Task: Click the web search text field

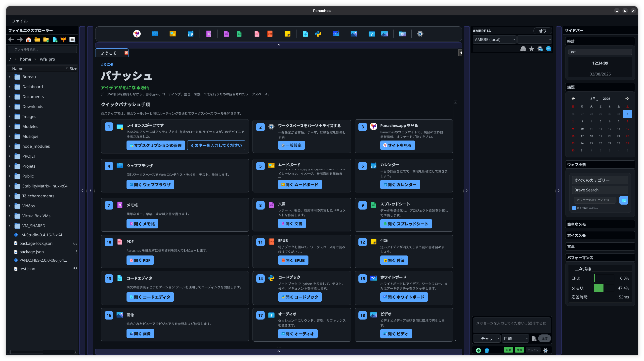Action: (x=595, y=200)
